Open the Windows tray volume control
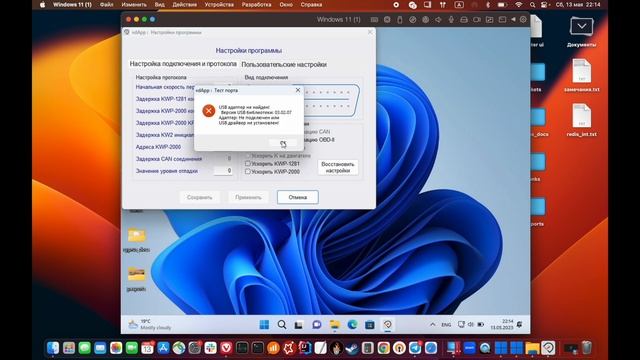The width and height of the screenshot is (640, 360). click(x=471, y=324)
